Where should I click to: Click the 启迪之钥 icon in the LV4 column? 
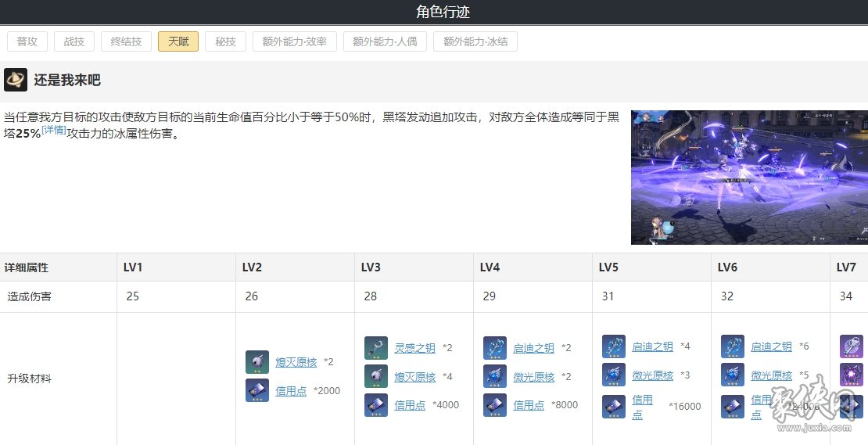click(x=495, y=347)
